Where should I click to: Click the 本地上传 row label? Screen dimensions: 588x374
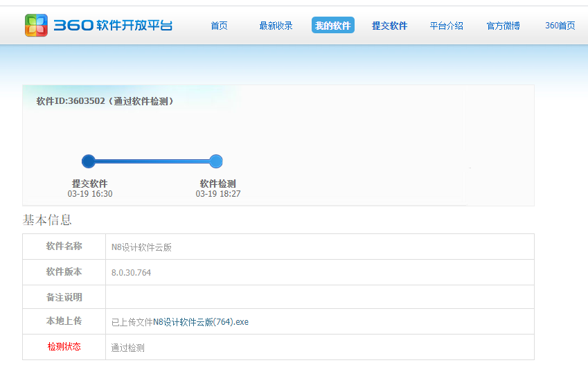point(64,321)
